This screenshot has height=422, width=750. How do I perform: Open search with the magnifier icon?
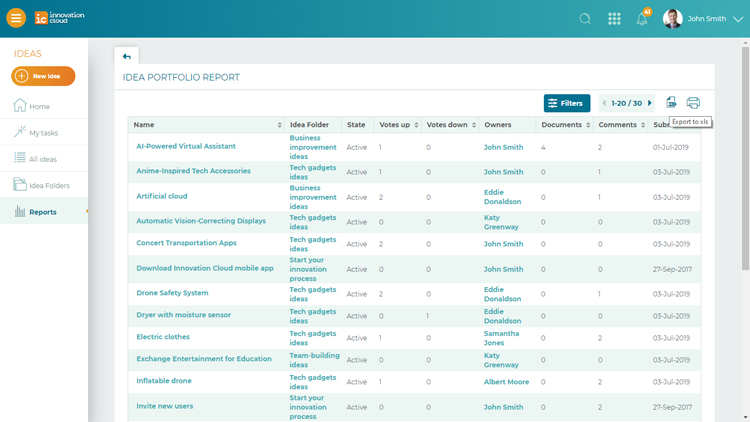pyautogui.click(x=585, y=19)
